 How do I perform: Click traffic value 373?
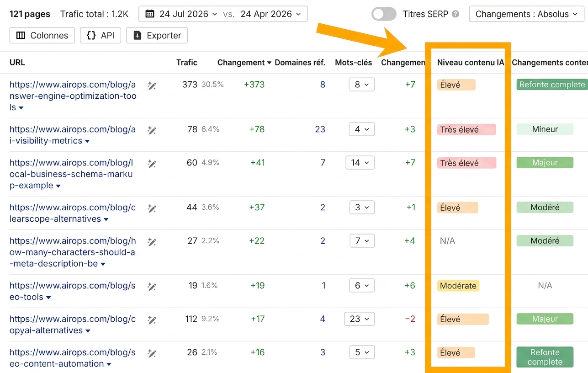pyautogui.click(x=190, y=85)
